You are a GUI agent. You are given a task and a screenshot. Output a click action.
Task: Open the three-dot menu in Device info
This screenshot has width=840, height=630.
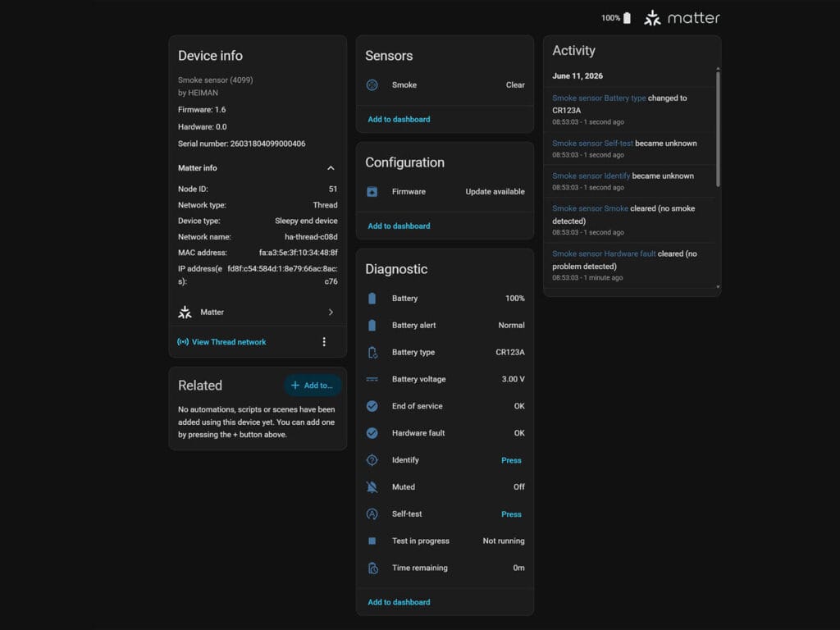click(x=324, y=342)
